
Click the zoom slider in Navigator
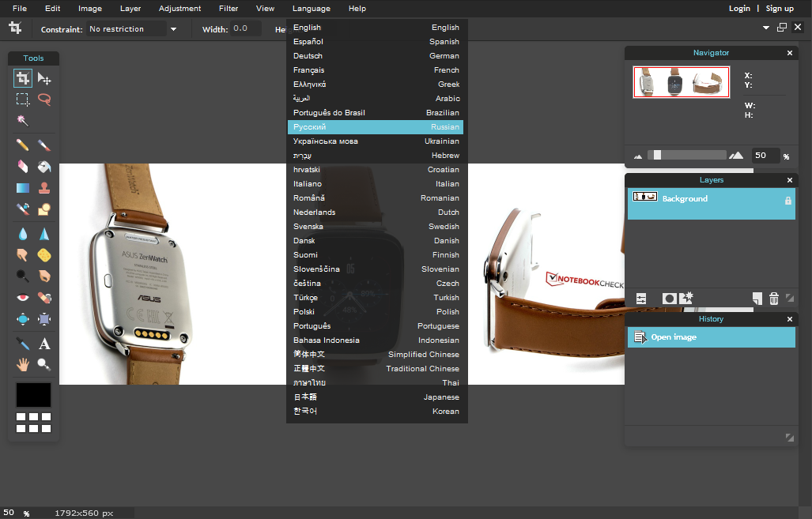(687, 156)
